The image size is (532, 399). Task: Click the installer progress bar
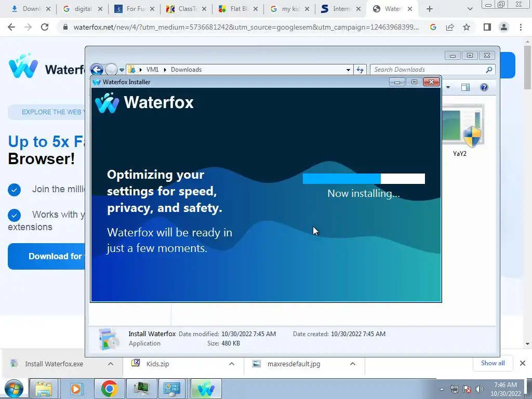pos(364,179)
